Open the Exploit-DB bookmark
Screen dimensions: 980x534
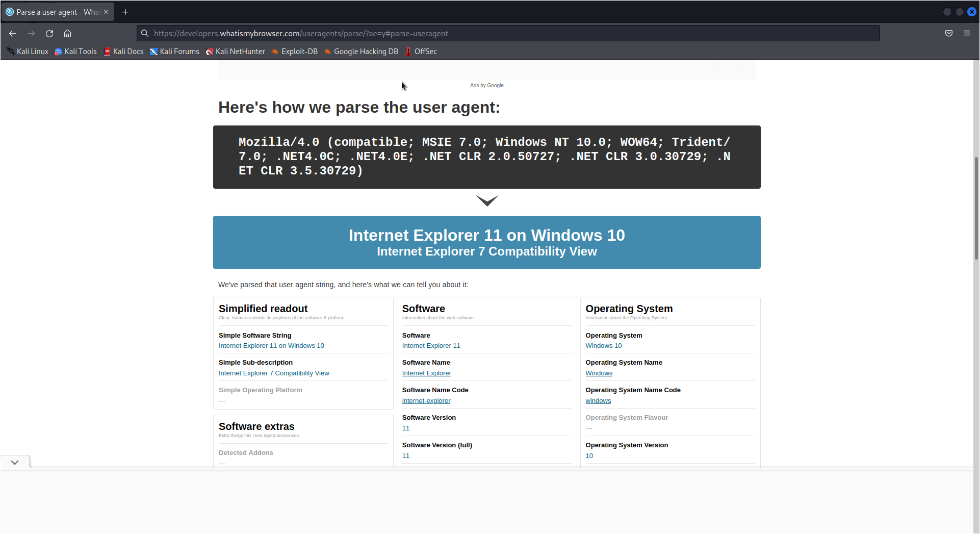coord(295,52)
